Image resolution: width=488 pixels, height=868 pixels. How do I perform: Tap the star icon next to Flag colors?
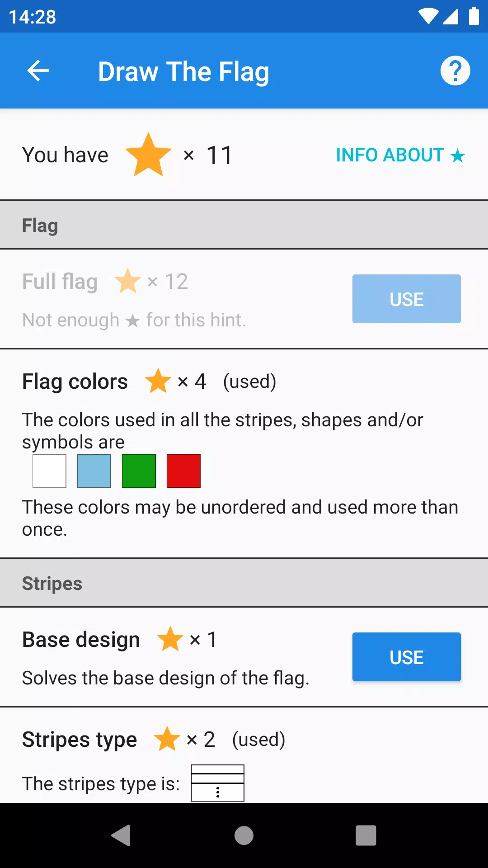click(x=158, y=381)
